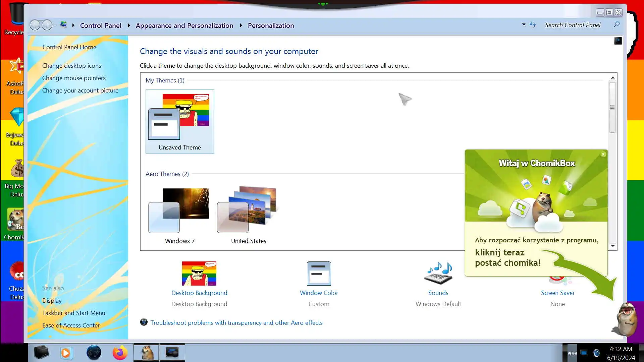Click the back navigation arrow button

pos(35,25)
